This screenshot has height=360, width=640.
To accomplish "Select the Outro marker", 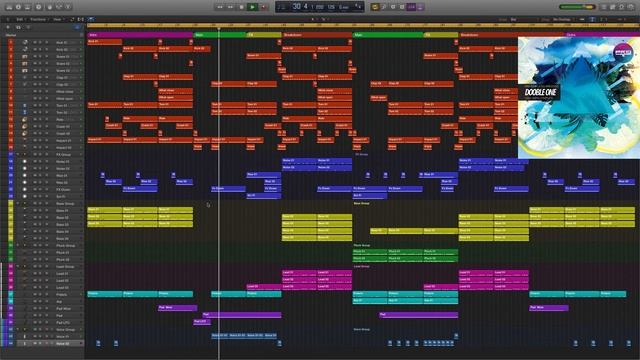I will (602, 35).
